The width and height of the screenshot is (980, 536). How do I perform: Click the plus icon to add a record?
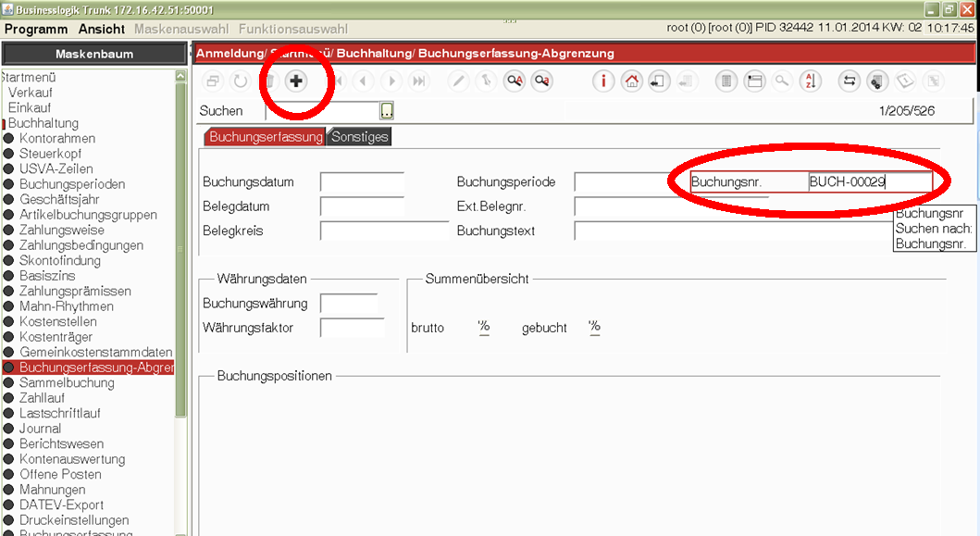click(x=296, y=81)
